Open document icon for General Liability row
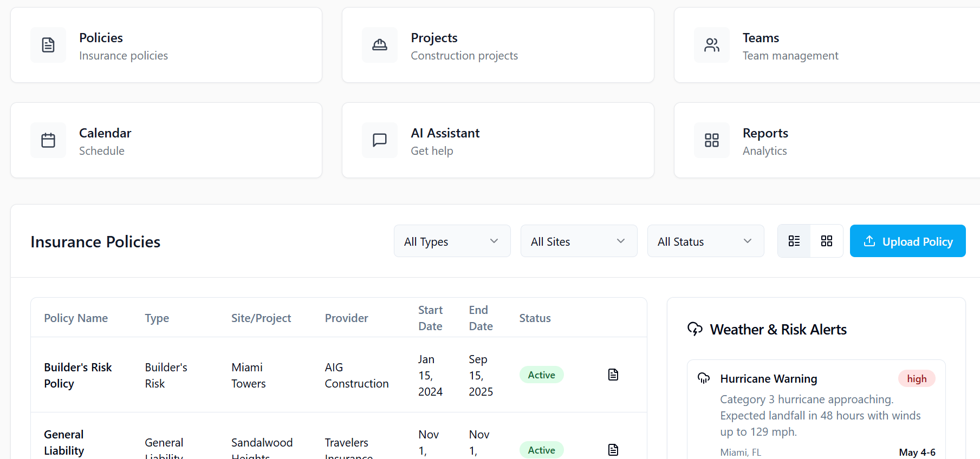980x459 pixels. click(613, 450)
